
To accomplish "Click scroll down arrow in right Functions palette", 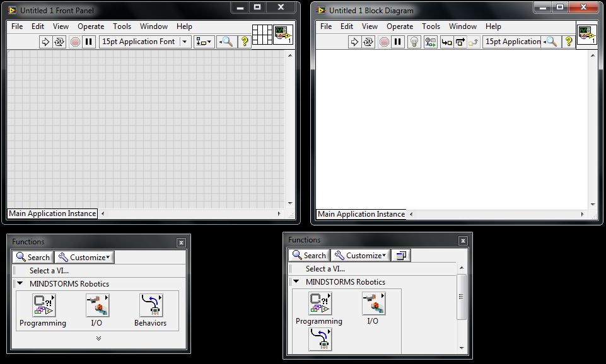I will click(462, 348).
